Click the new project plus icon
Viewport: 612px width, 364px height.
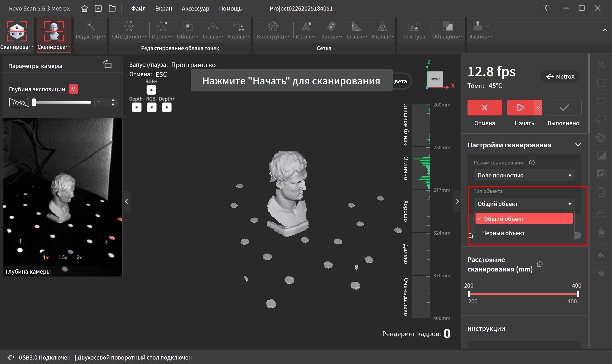click(98, 8)
